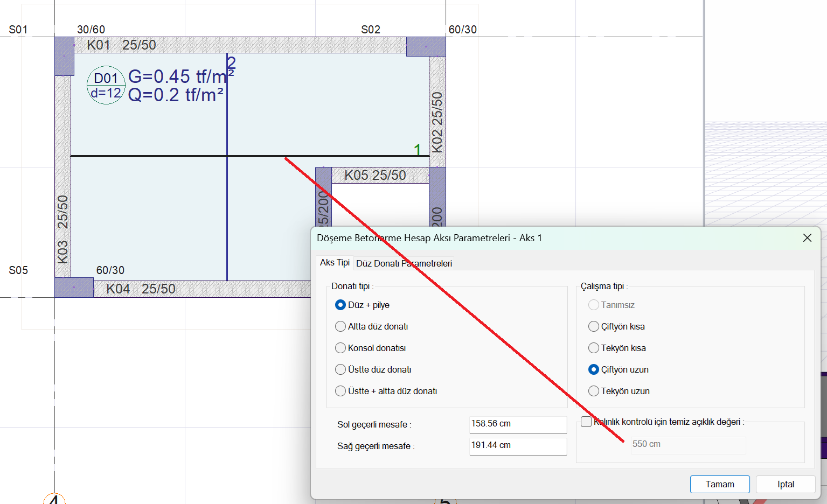
Task: Click the K03 25/50 beam label
Action: tap(62, 229)
